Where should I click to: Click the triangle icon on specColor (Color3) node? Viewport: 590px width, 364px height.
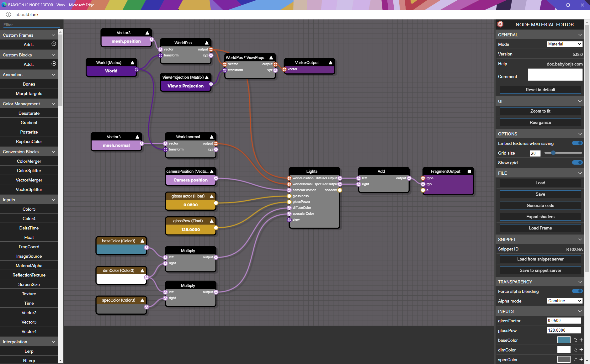click(x=142, y=300)
